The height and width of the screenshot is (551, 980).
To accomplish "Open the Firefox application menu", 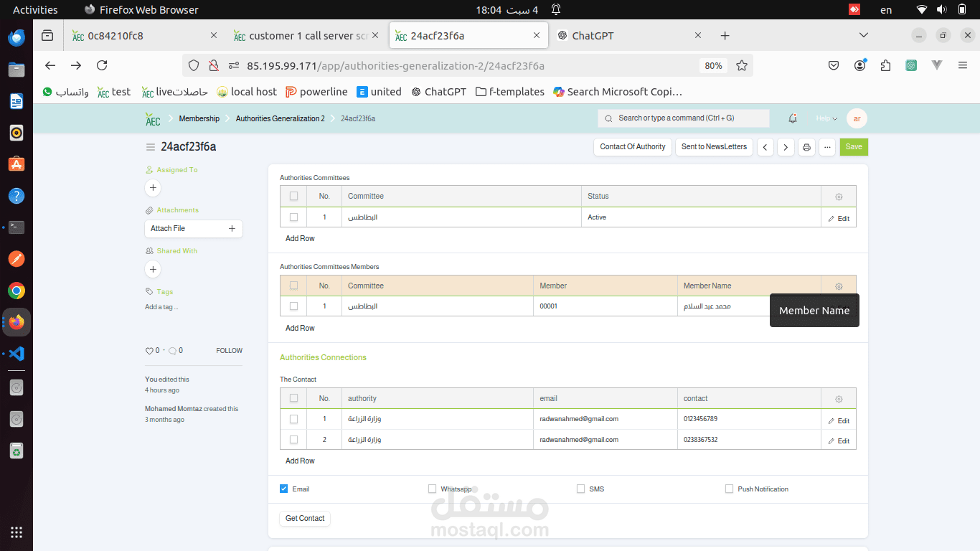I will [x=963, y=65].
